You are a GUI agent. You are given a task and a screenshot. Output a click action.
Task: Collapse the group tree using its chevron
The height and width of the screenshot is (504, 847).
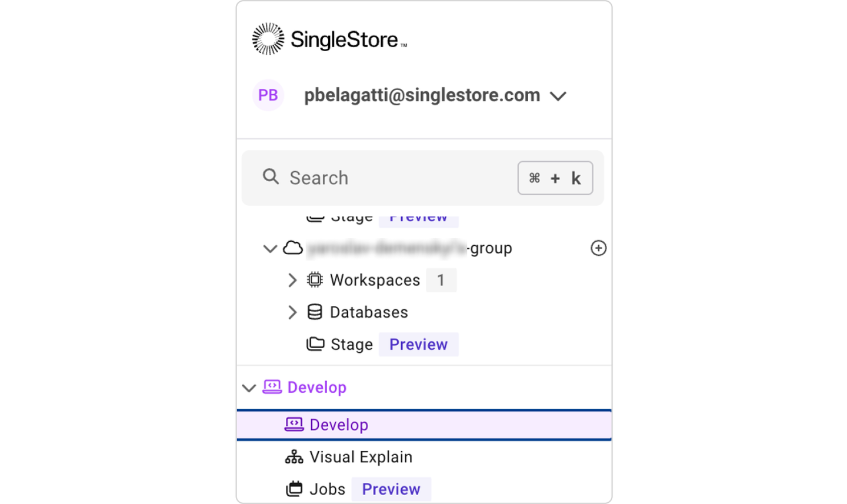(x=269, y=248)
